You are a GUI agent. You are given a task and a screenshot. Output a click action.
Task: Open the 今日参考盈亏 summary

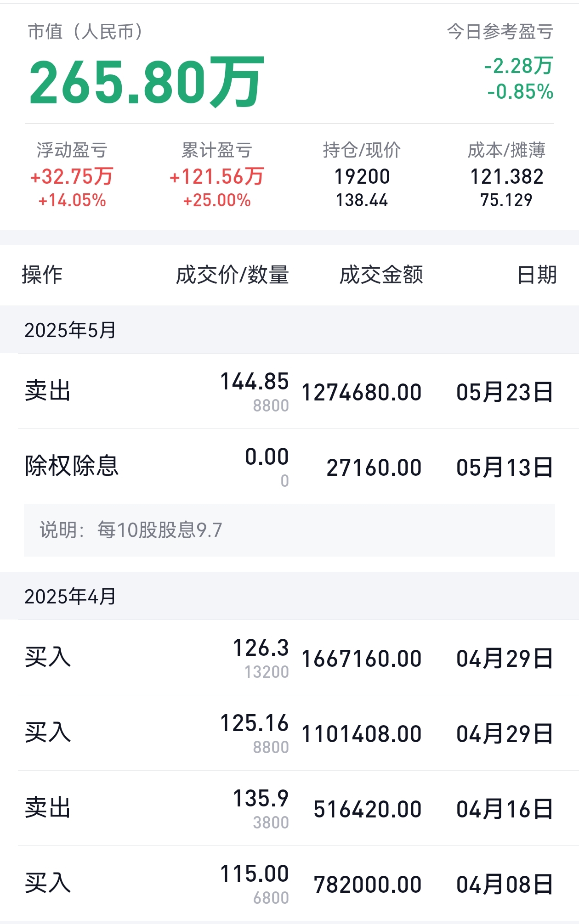500,32
